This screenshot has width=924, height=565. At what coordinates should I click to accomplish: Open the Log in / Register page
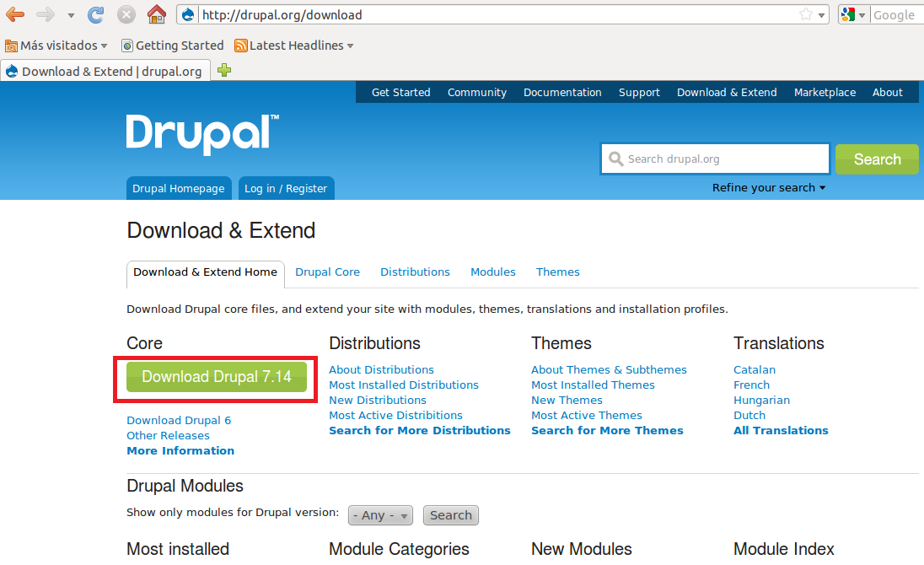click(286, 187)
